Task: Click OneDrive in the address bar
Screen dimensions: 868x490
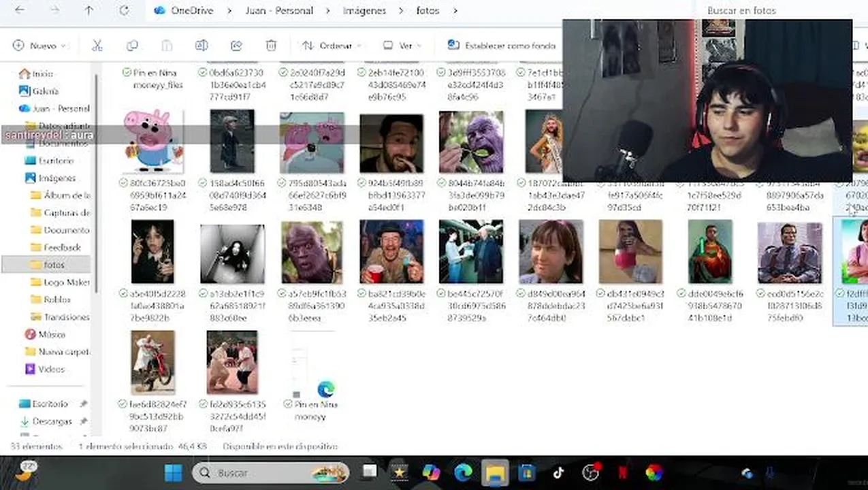Action: click(x=191, y=10)
